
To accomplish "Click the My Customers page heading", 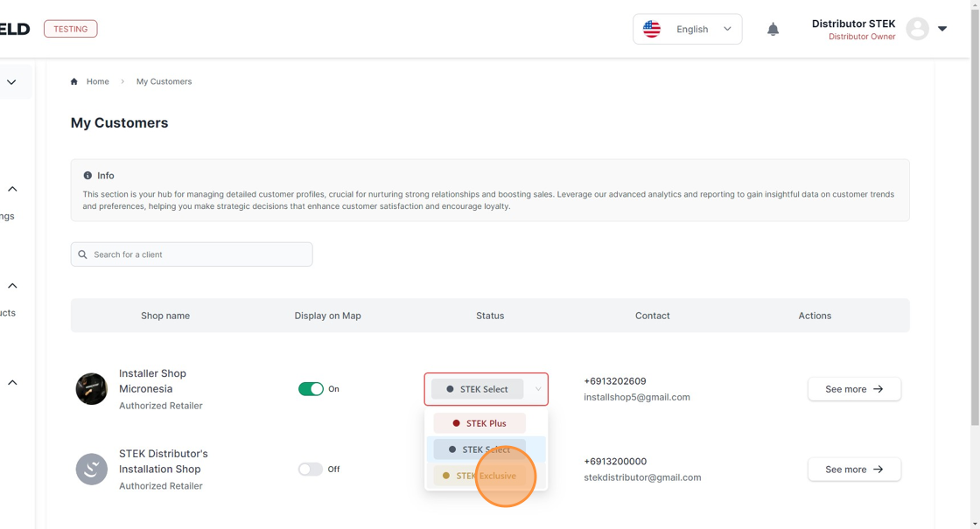I will click(119, 123).
